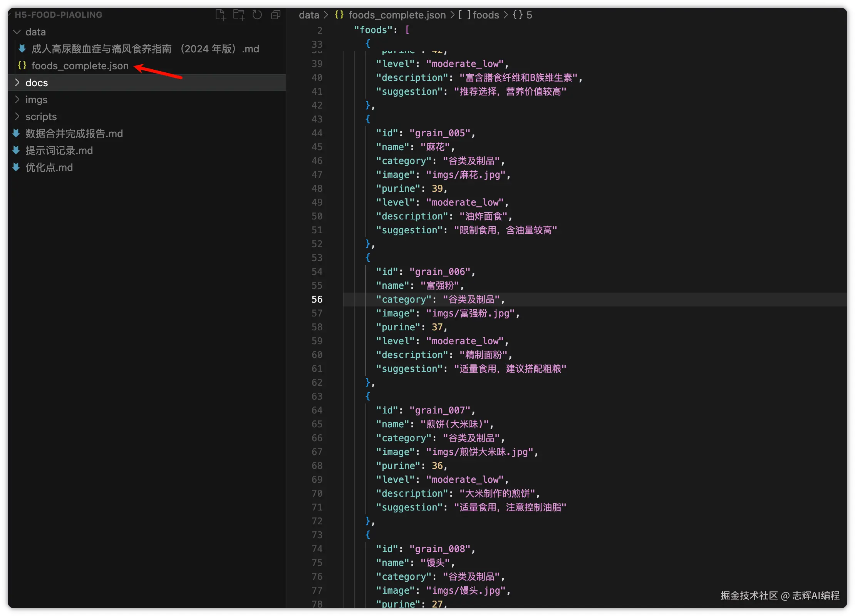Open the 成人高尿酸血症与痛风食养指南 markdown file
The image size is (855, 616).
[x=145, y=49]
